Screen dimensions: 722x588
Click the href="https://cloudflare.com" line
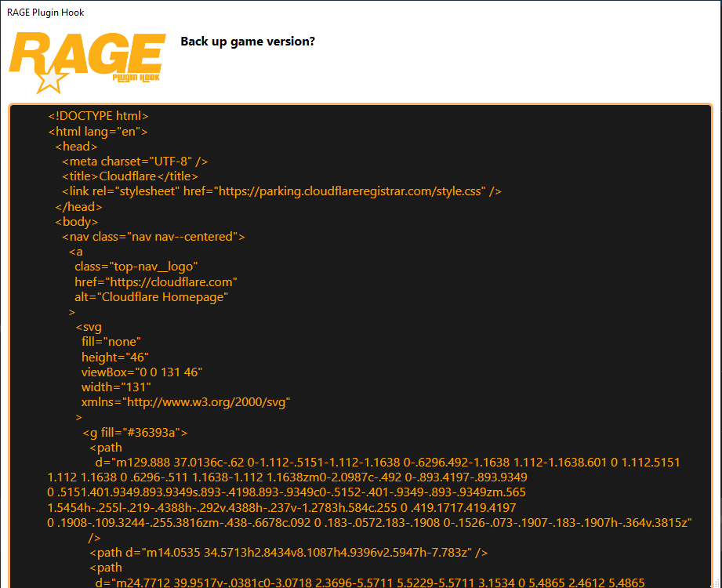tap(156, 281)
